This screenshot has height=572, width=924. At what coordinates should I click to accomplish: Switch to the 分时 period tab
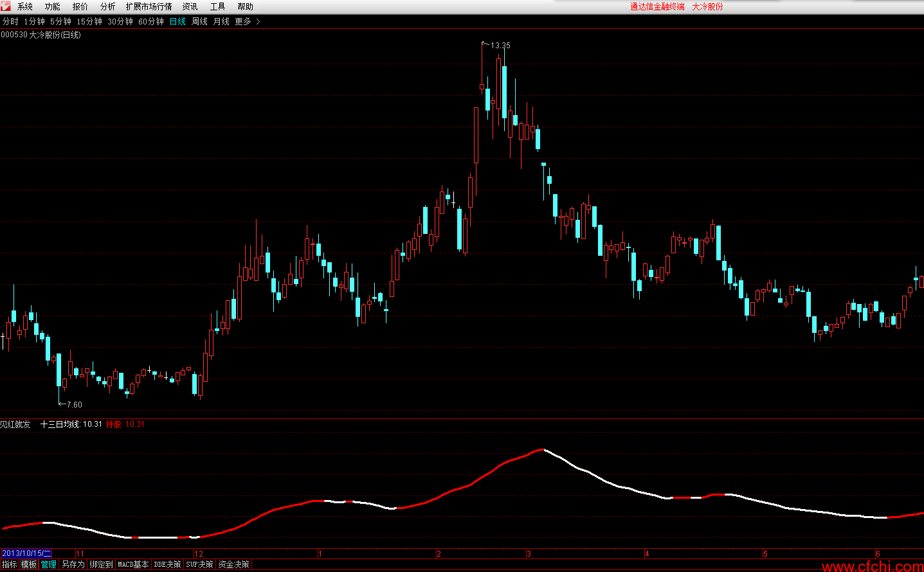[10, 22]
